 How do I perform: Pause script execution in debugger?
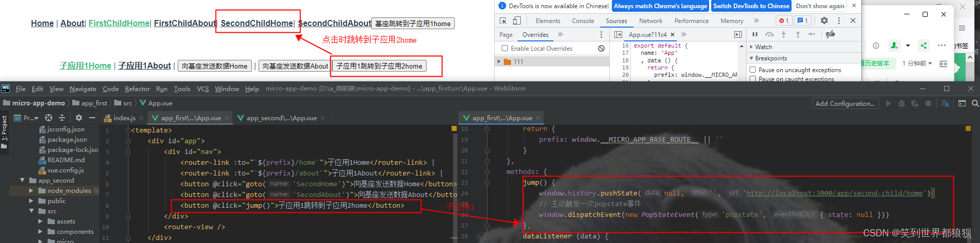[755, 34]
